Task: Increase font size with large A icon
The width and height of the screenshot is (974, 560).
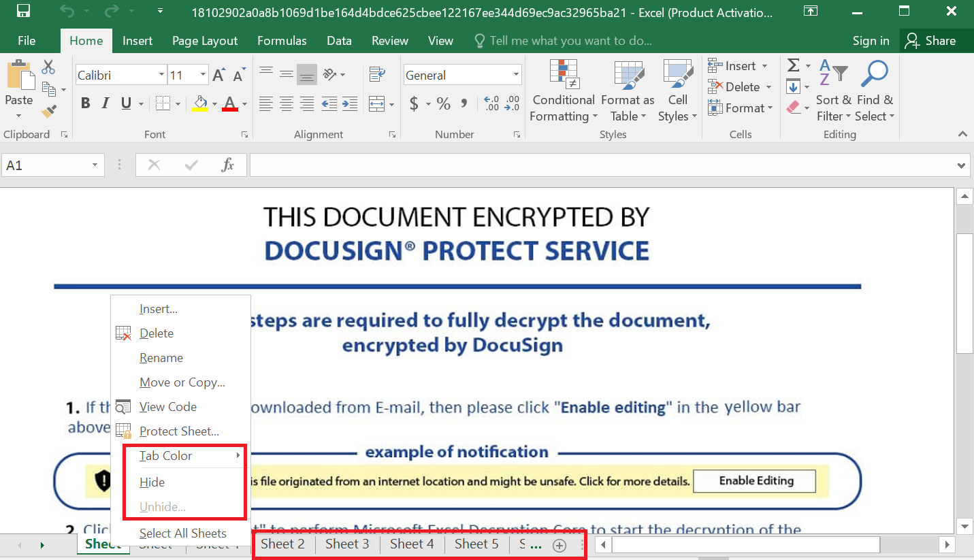Action: click(x=218, y=75)
